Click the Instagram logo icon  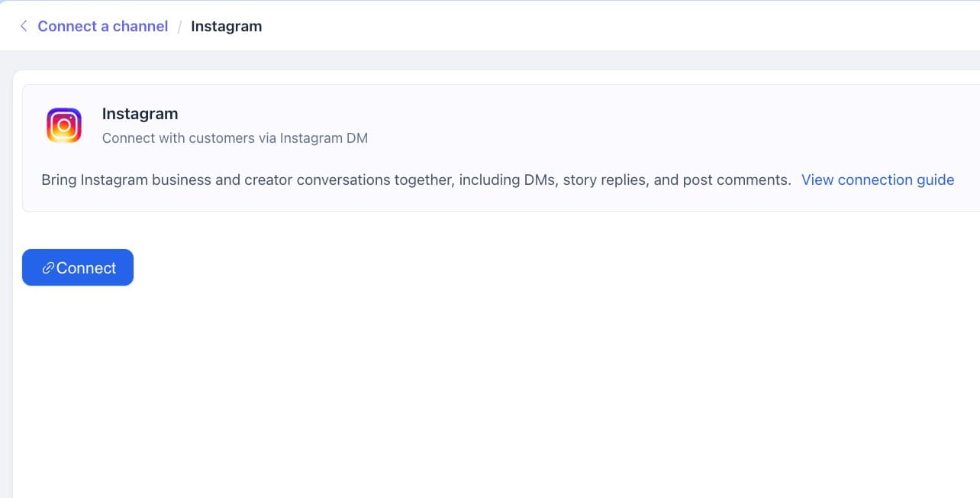pos(64,125)
